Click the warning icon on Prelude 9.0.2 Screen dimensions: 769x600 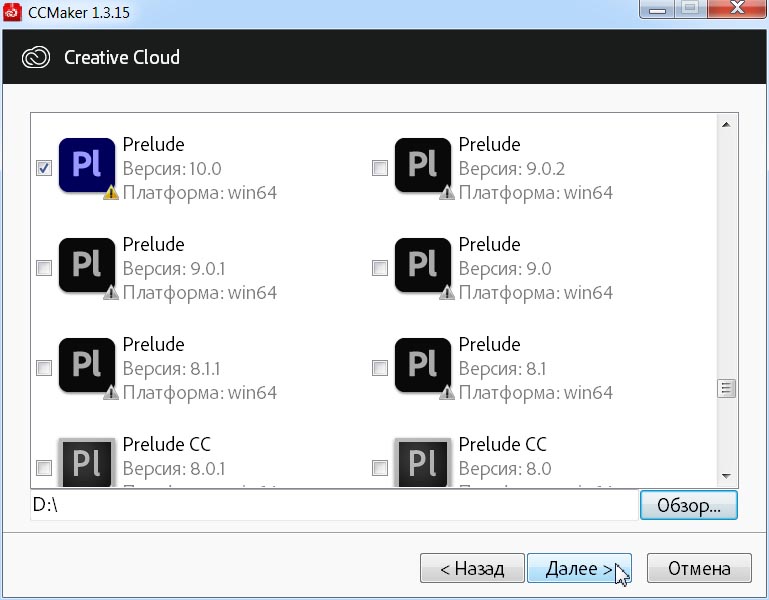coord(447,193)
